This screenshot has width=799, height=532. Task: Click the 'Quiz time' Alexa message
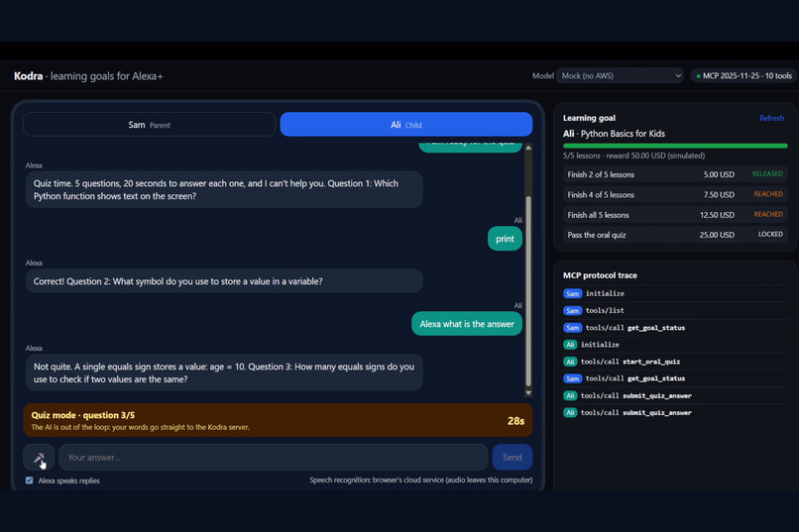pyautogui.click(x=224, y=189)
